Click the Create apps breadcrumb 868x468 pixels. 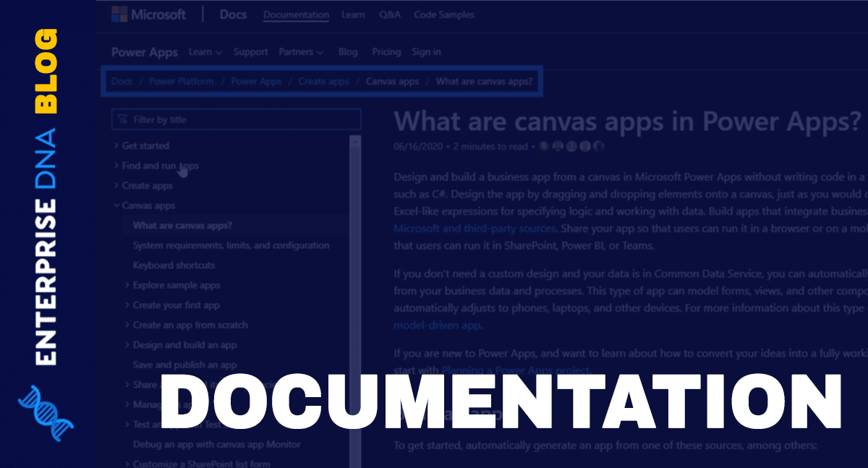[x=323, y=81]
